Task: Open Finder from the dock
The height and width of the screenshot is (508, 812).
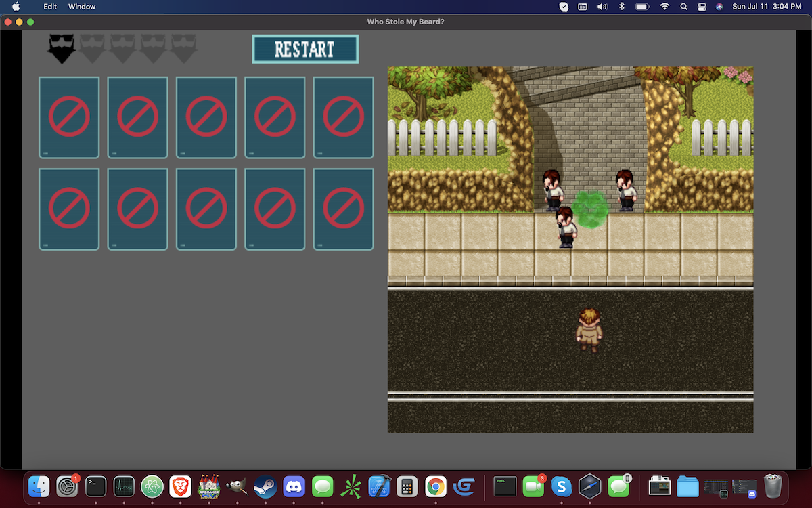Action: 39,486
